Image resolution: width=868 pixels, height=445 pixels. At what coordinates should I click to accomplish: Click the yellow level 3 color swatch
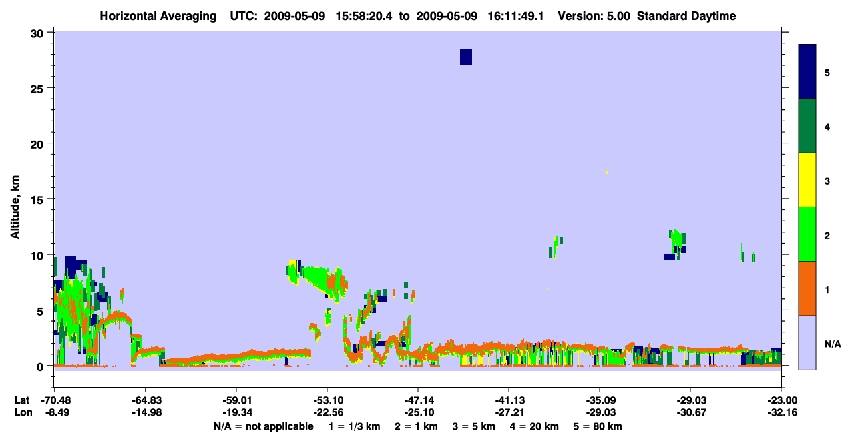point(807,180)
